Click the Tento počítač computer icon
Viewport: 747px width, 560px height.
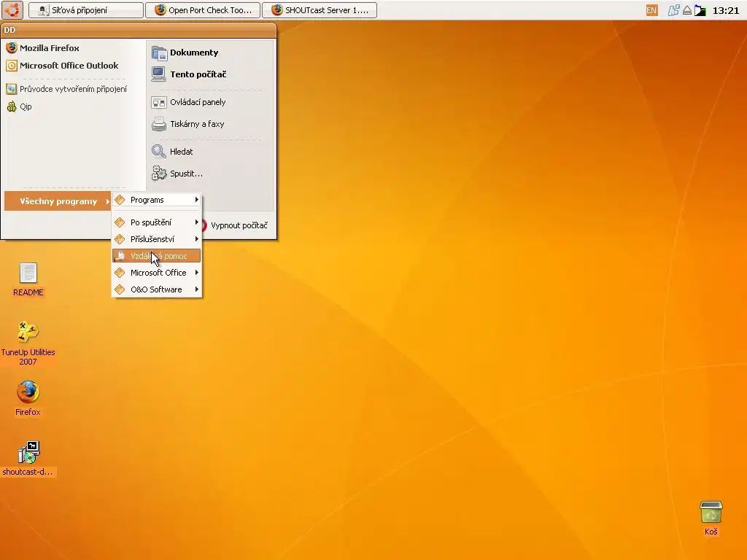158,74
